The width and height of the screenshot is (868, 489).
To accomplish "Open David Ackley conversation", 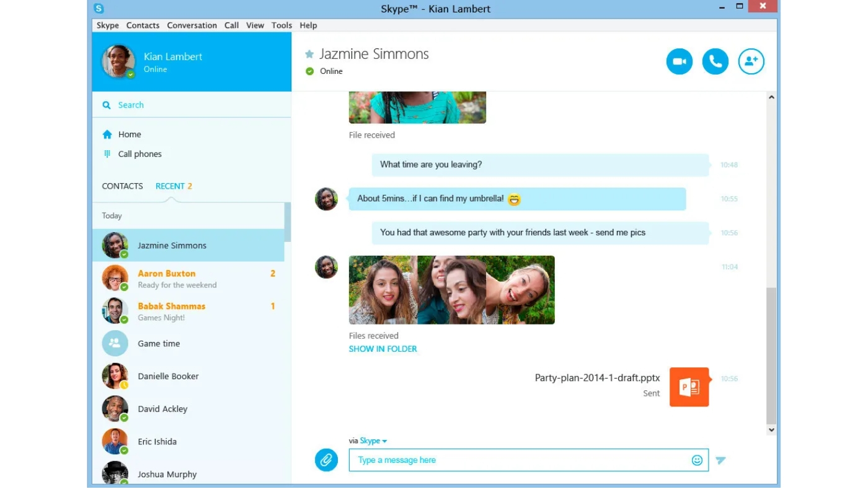I will tap(188, 409).
